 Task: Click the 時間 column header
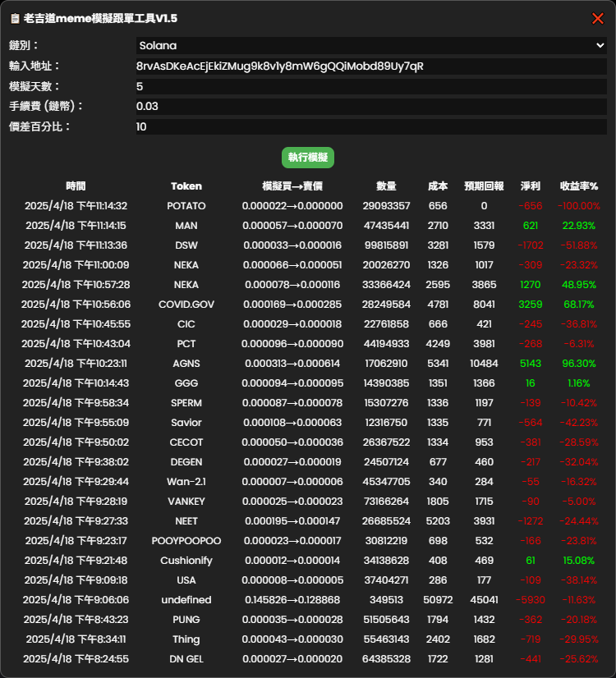point(76,186)
